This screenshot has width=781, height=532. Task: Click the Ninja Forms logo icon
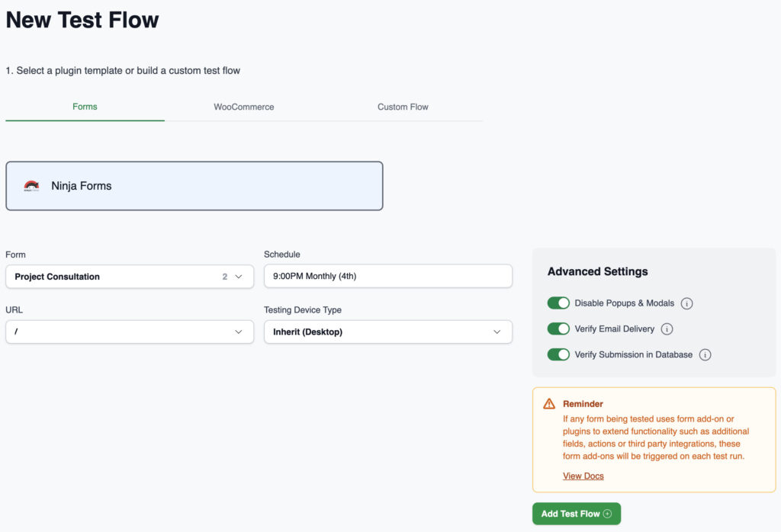(31, 185)
